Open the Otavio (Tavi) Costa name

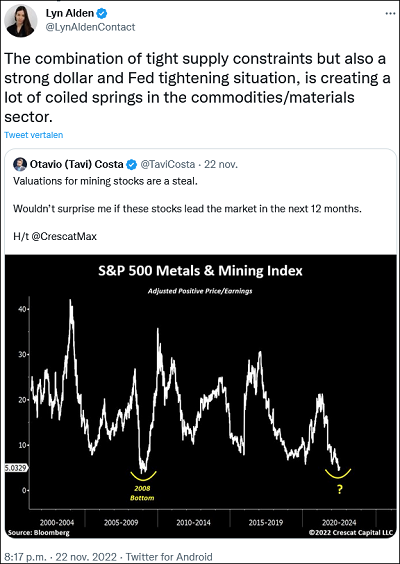[x=77, y=165]
